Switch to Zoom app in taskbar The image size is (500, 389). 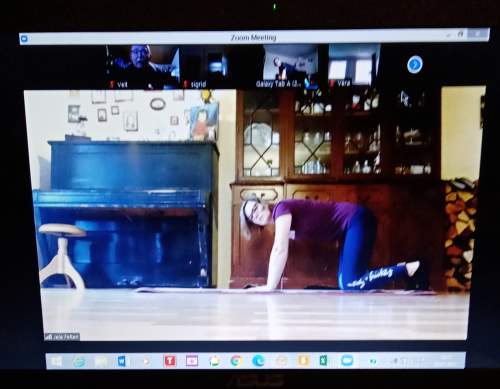click(x=347, y=360)
